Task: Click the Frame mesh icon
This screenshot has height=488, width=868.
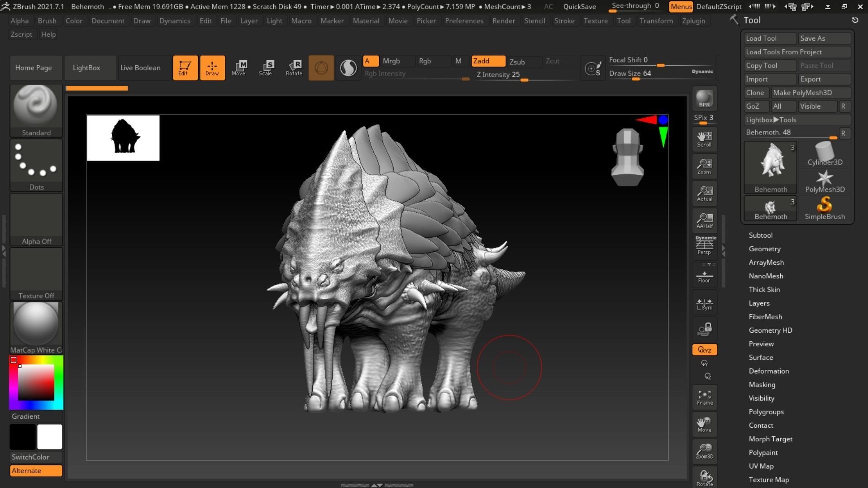Action: click(704, 397)
